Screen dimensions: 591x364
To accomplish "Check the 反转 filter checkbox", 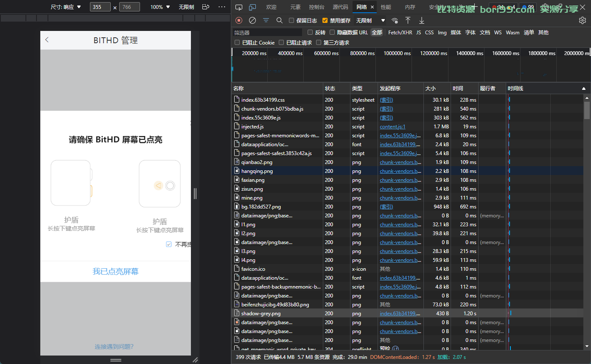I will (310, 32).
